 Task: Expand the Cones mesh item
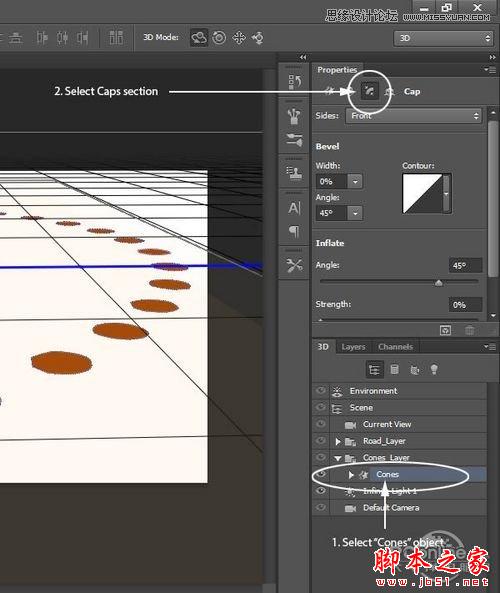(351, 475)
